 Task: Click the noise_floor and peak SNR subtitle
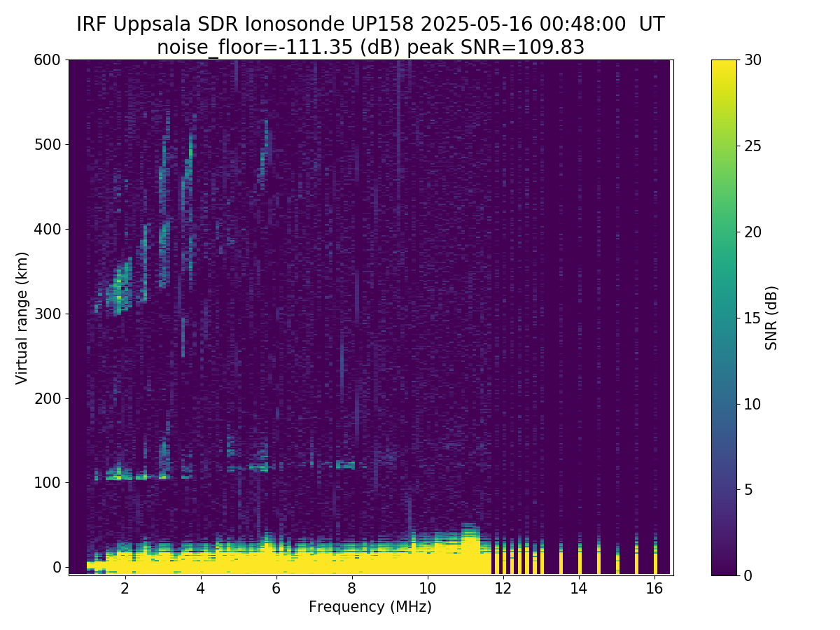coord(370,47)
